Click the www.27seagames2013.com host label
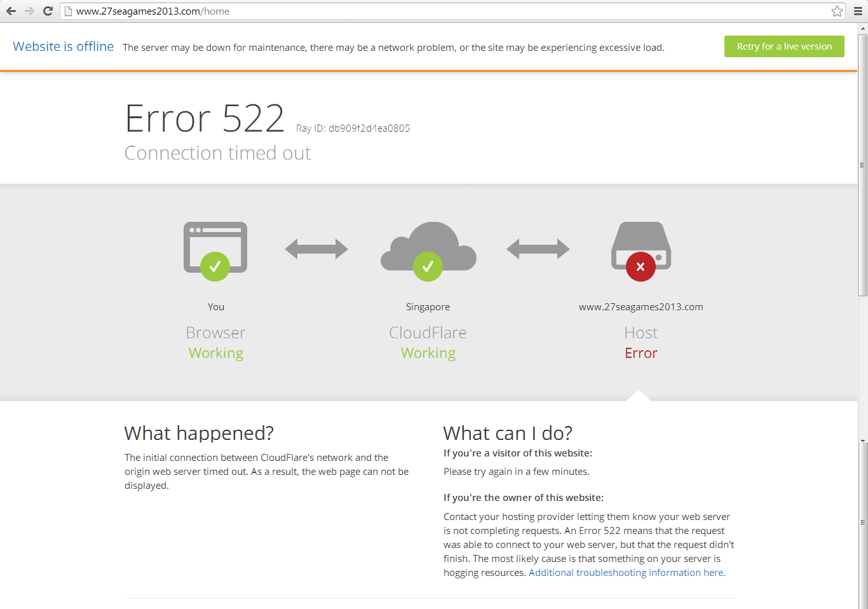 (x=641, y=307)
